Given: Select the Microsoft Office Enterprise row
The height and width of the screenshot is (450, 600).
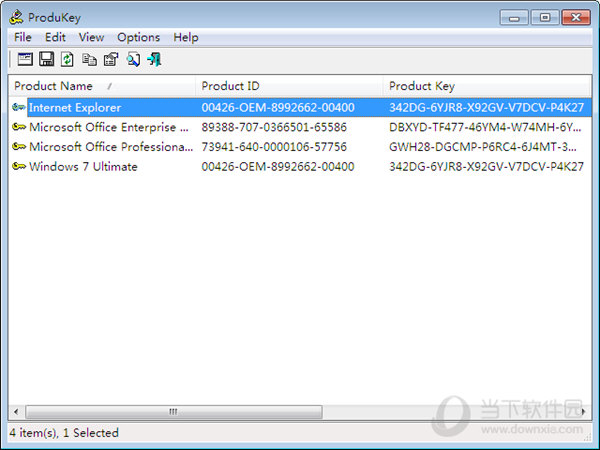Looking at the screenshot, I should 108,127.
